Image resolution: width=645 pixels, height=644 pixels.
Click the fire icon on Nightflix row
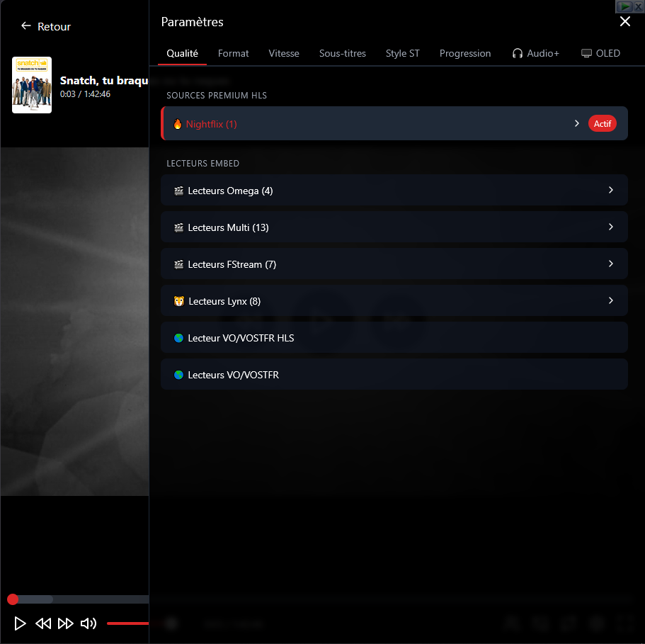[177, 124]
